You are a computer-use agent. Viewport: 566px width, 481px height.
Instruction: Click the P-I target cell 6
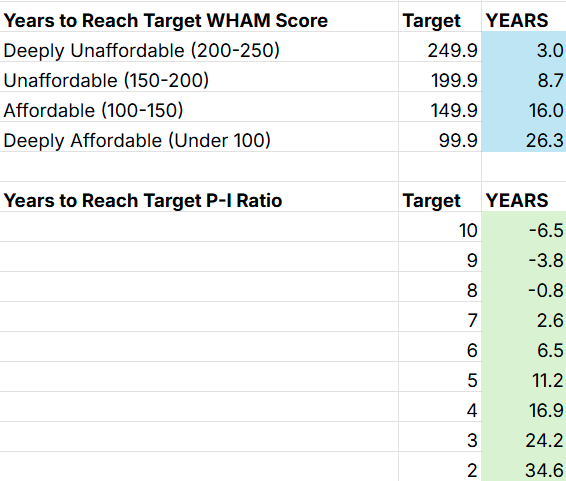click(x=440, y=346)
